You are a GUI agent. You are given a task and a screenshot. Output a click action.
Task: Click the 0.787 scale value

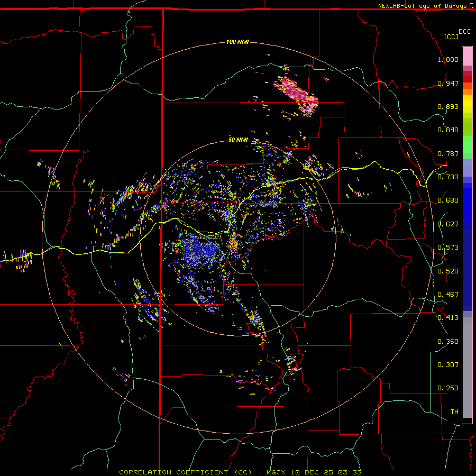coord(448,153)
